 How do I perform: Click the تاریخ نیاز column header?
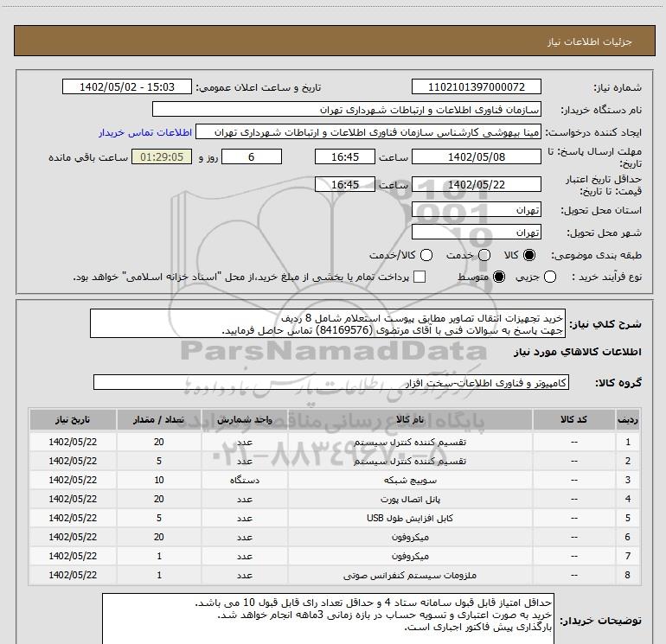[x=73, y=420]
